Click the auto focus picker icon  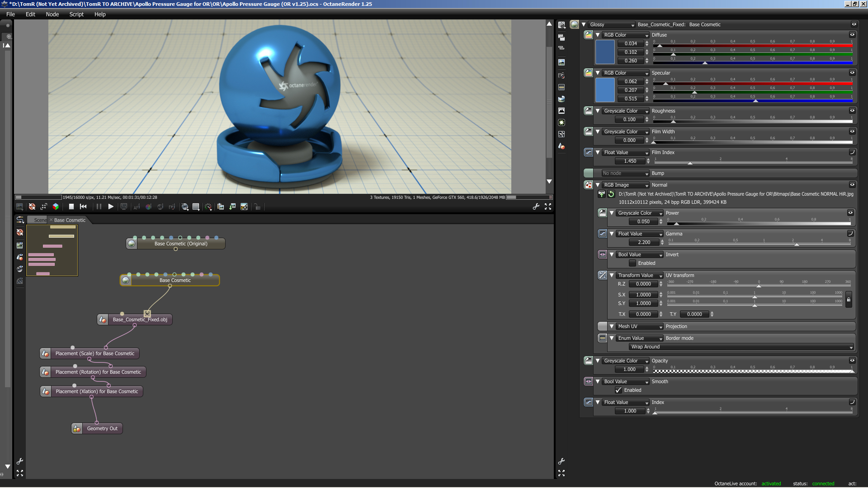pos(137,206)
